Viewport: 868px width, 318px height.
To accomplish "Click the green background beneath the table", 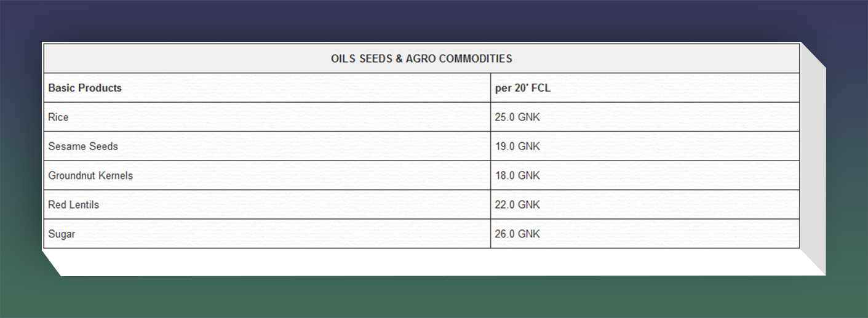I will coord(431,298).
